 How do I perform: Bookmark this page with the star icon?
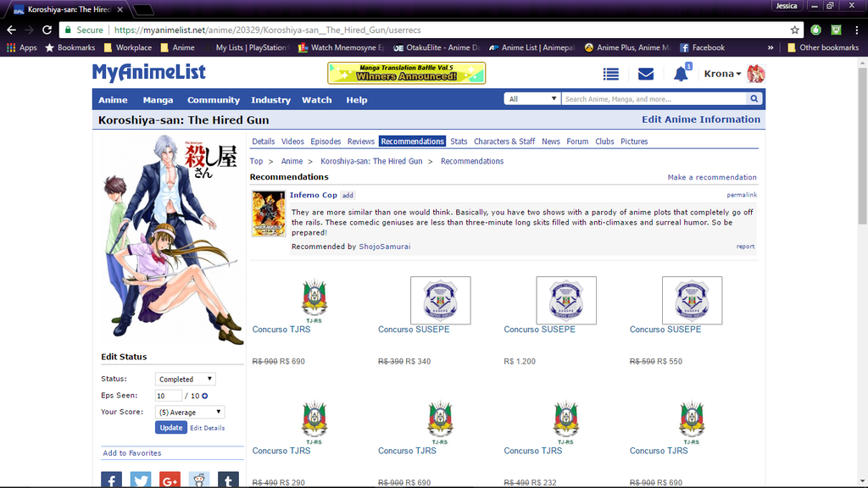coord(795,30)
